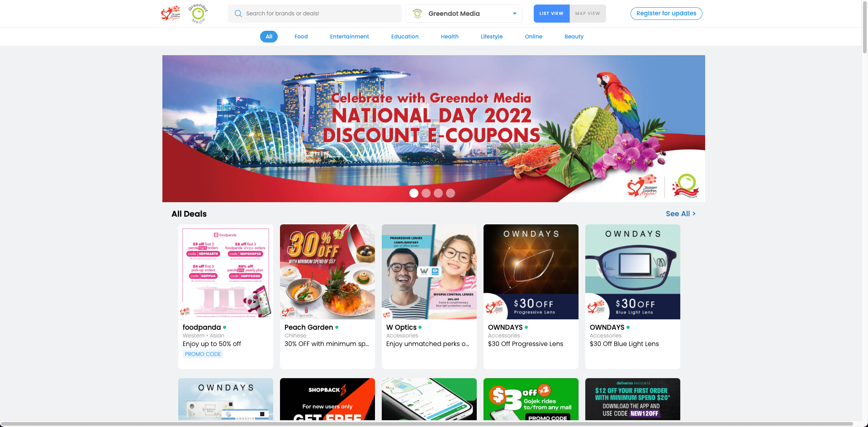This screenshot has height=427, width=868.
Task: Select the second banner carousel dot
Action: click(426, 193)
